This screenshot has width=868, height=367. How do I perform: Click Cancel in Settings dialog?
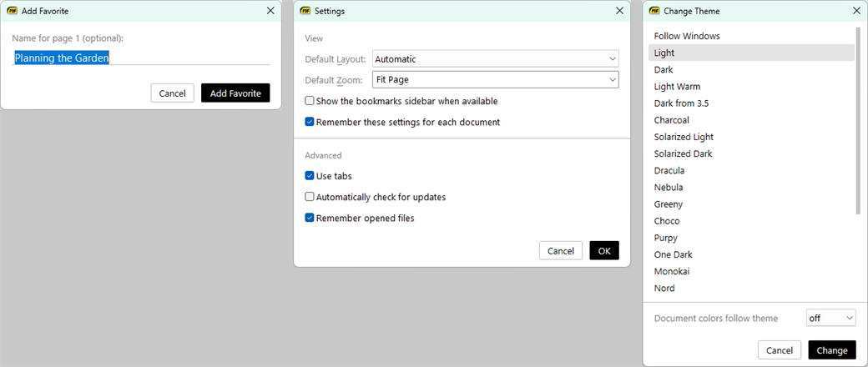pos(561,251)
